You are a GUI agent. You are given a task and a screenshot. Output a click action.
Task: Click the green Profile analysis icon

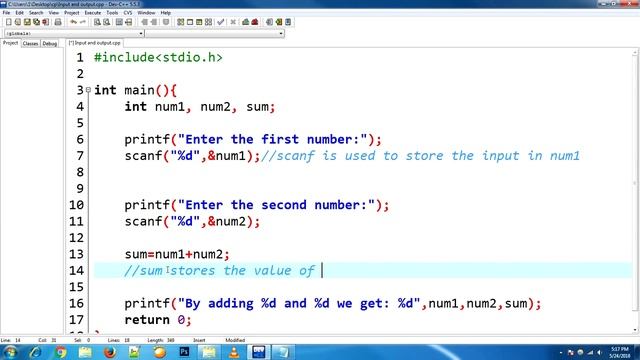coord(246,22)
